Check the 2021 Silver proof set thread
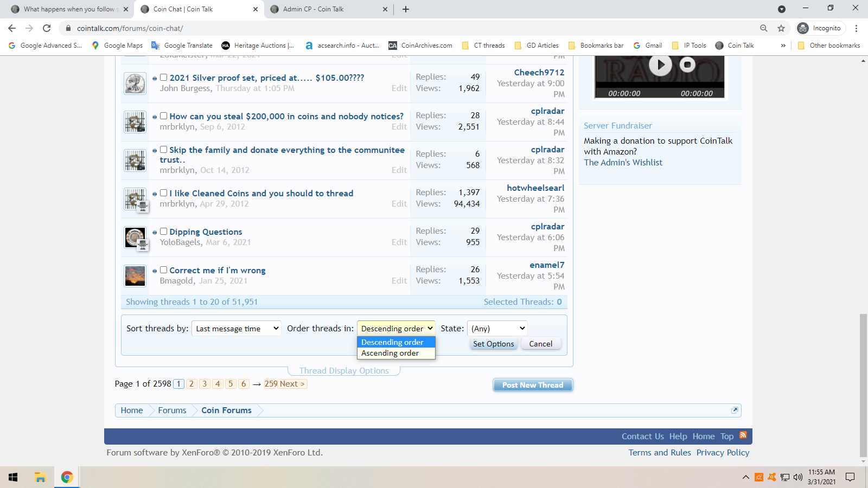Viewport: 868px width, 488px height. click(163, 78)
